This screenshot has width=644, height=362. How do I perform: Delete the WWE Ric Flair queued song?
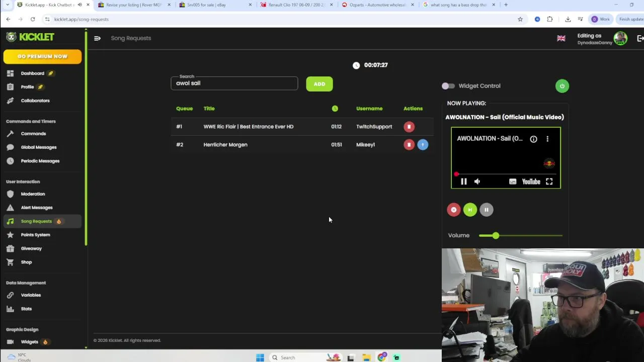click(x=409, y=127)
